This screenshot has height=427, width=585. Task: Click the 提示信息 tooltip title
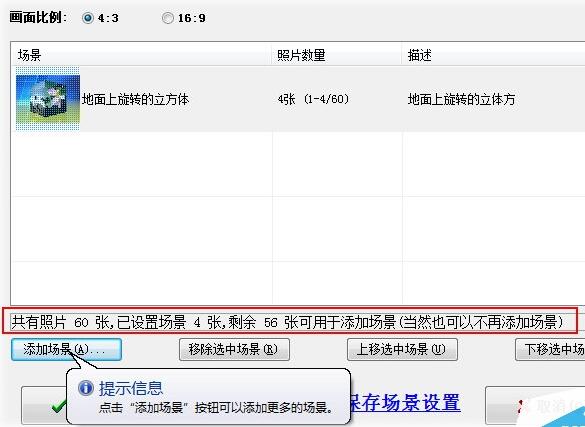pos(131,388)
